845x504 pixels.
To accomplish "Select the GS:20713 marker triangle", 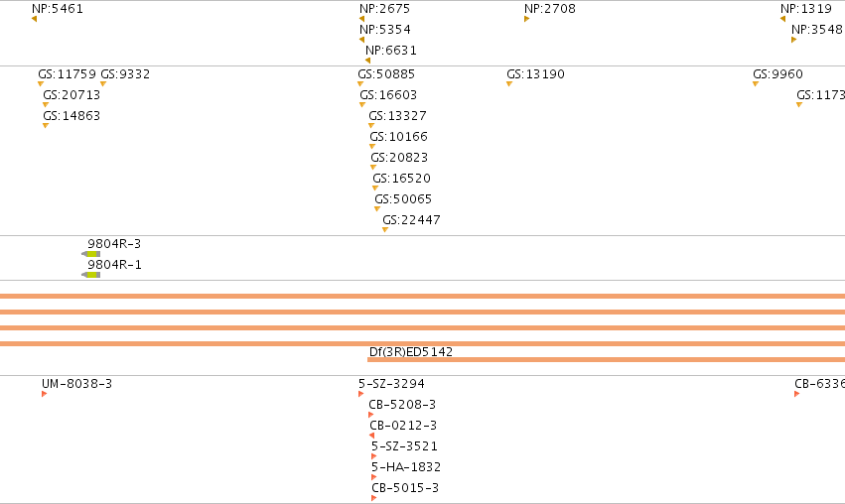I will (x=46, y=105).
